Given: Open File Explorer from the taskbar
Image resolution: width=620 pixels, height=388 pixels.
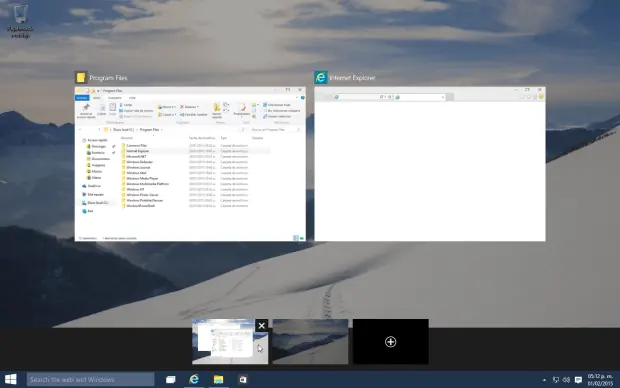Looking at the screenshot, I should point(218,379).
